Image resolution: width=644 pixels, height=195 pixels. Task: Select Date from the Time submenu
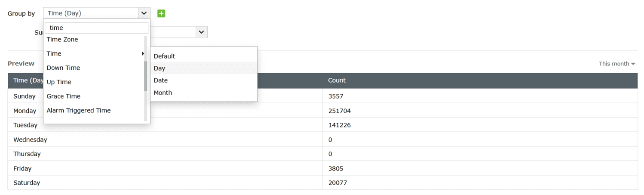[161, 80]
